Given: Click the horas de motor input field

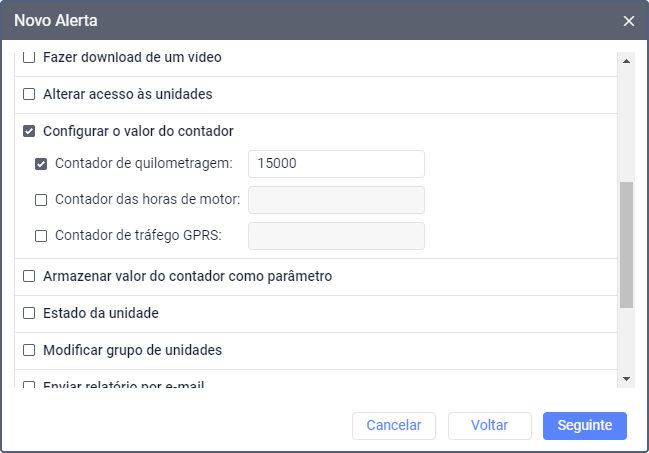Looking at the screenshot, I should (336, 200).
